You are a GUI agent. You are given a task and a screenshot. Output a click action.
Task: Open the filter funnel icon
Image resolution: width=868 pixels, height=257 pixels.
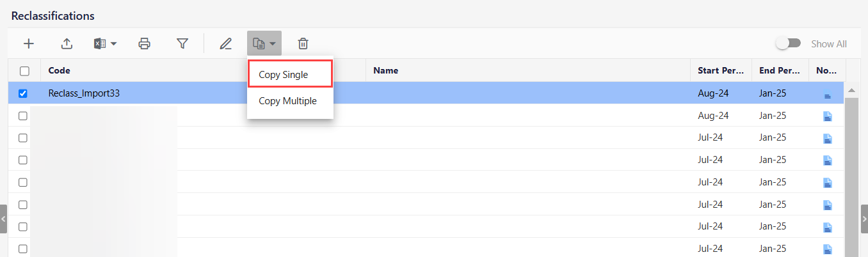[x=182, y=43]
